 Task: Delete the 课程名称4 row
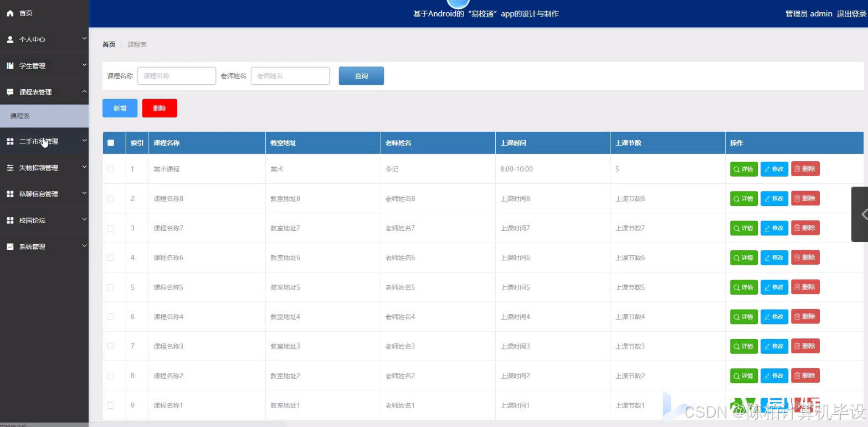tap(805, 316)
